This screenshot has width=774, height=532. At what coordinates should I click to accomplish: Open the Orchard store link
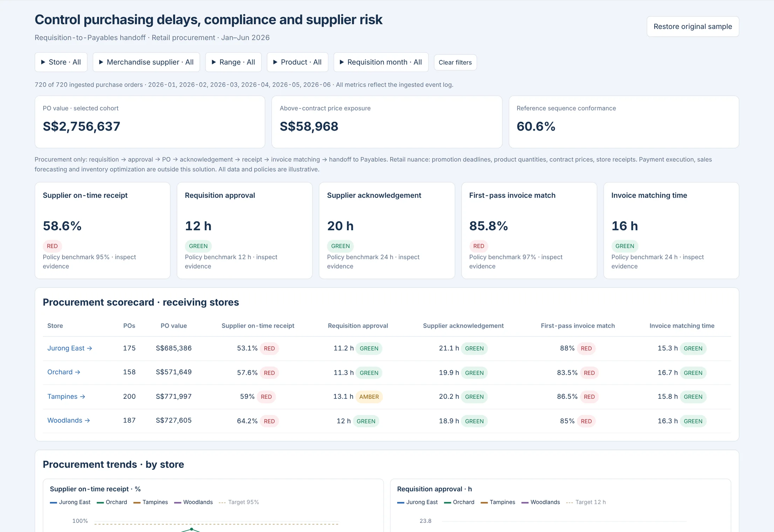(64, 372)
